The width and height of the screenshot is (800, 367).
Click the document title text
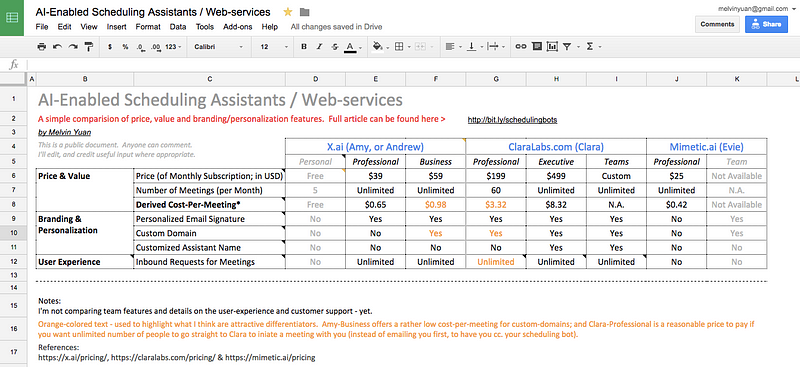click(153, 12)
